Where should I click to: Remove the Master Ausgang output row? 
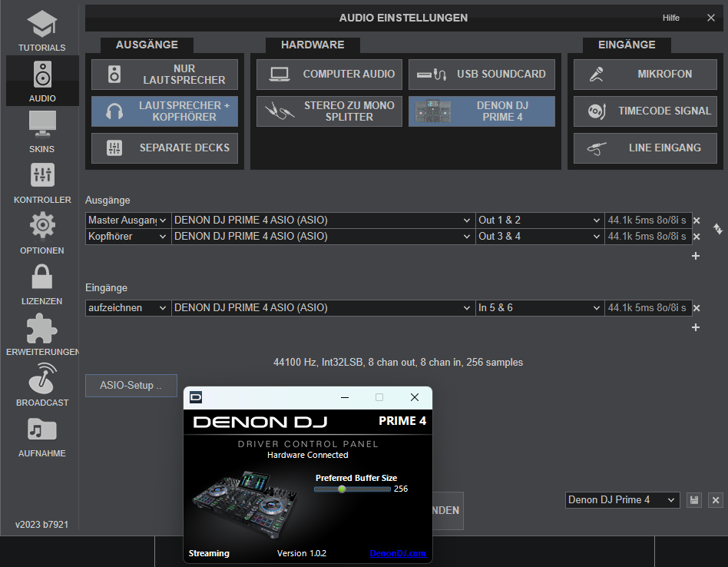(x=697, y=220)
